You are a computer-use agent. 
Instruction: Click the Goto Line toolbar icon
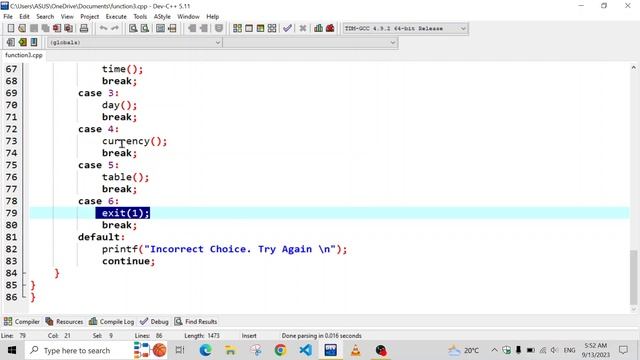pyautogui.click(x=172, y=28)
